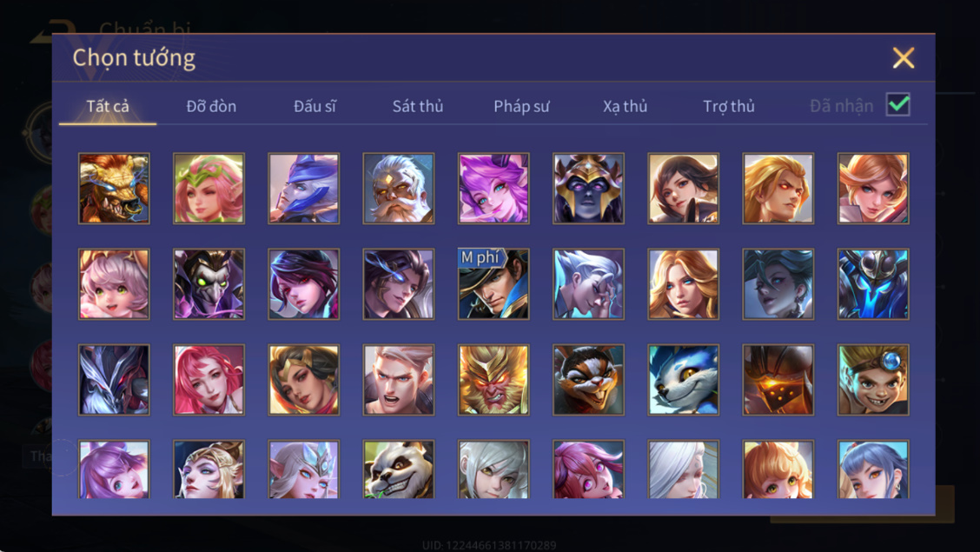Pick the hero tagged 'M phí'

point(493,283)
